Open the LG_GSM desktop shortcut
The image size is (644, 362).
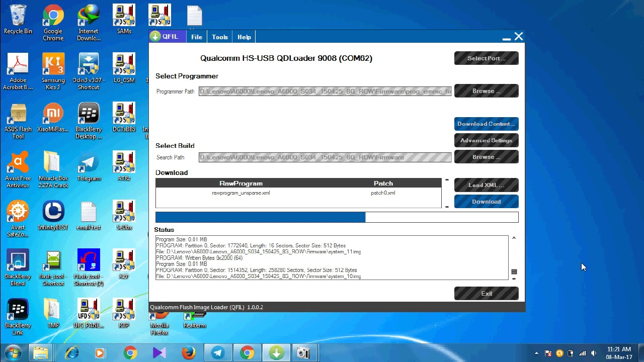click(x=124, y=68)
